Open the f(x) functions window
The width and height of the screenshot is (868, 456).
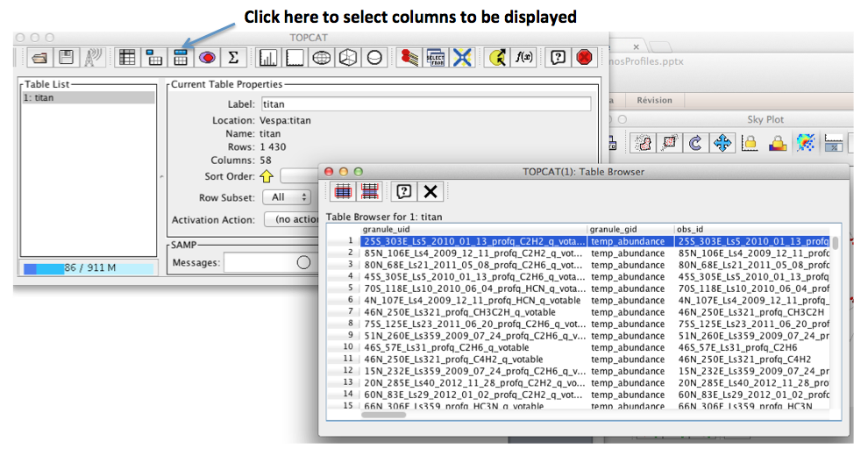pyautogui.click(x=523, y=58)
